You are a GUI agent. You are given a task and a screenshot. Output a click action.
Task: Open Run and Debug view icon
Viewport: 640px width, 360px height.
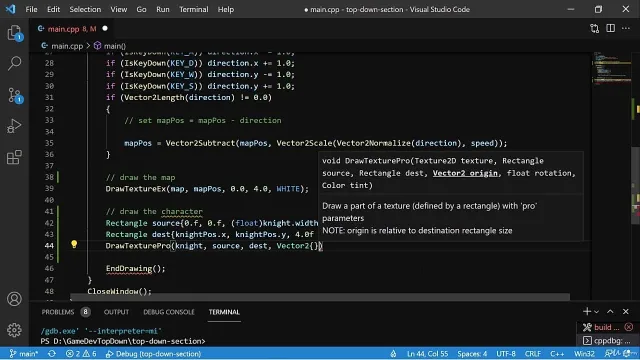[x=15, y=126]
